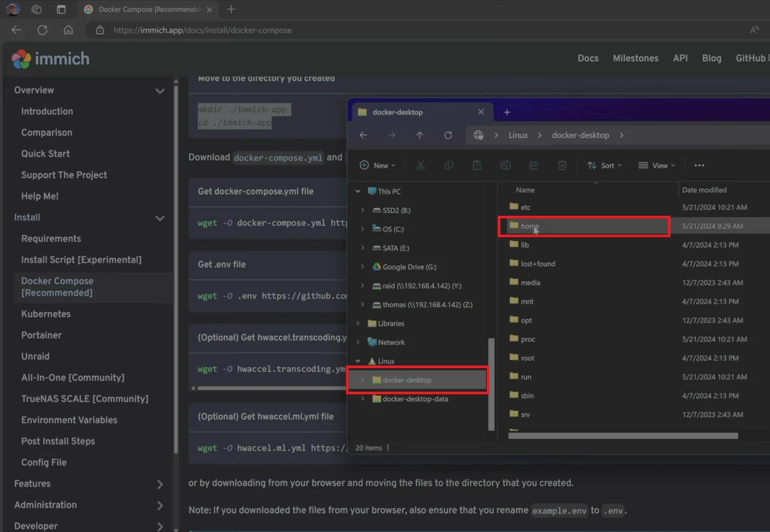The image size is (770, 532).
Task: Open Environment Variables docs page
Action: (69, 420)
